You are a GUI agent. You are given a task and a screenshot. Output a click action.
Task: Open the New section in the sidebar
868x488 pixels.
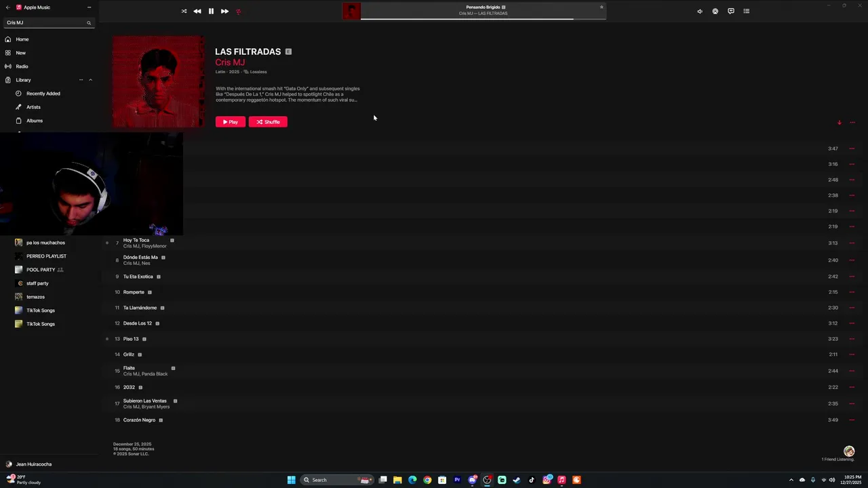(x=21, y=53)
